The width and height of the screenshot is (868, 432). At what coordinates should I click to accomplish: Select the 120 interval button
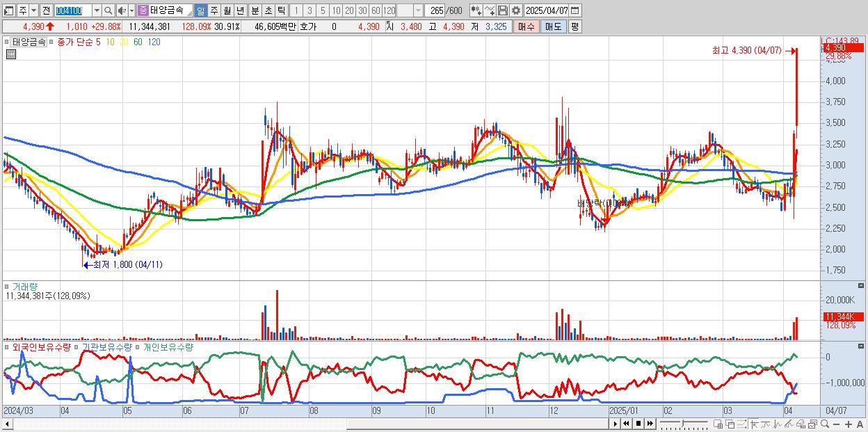389,10
